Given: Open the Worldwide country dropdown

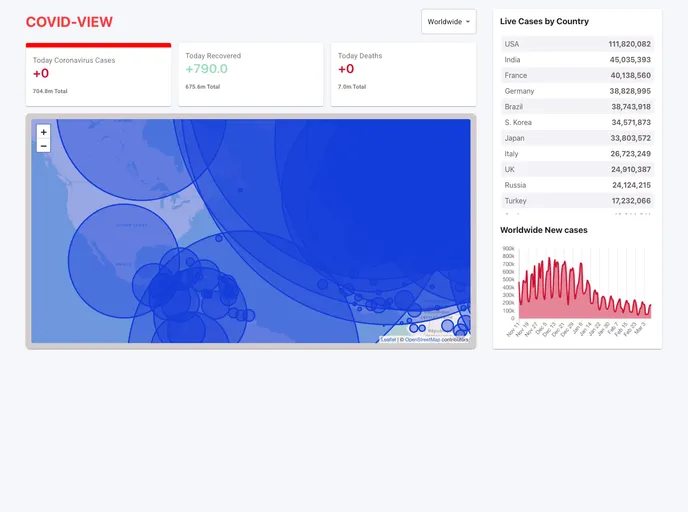Looking at the screenshot, I should coord(448,21).
